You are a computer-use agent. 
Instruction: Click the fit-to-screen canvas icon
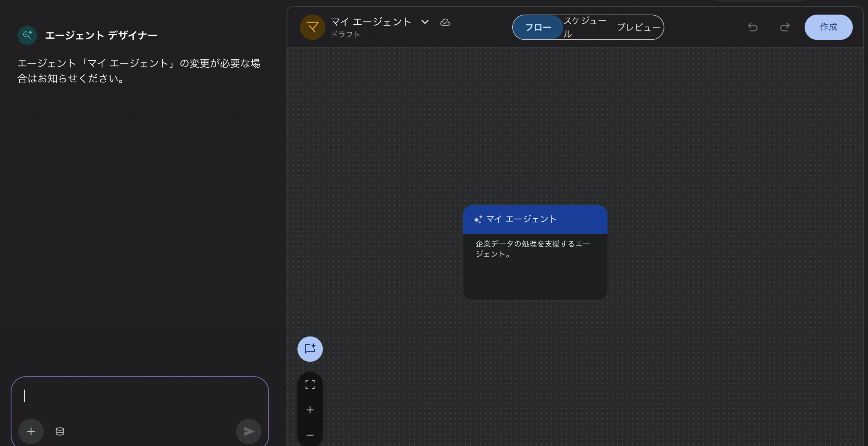pos(310,384)
